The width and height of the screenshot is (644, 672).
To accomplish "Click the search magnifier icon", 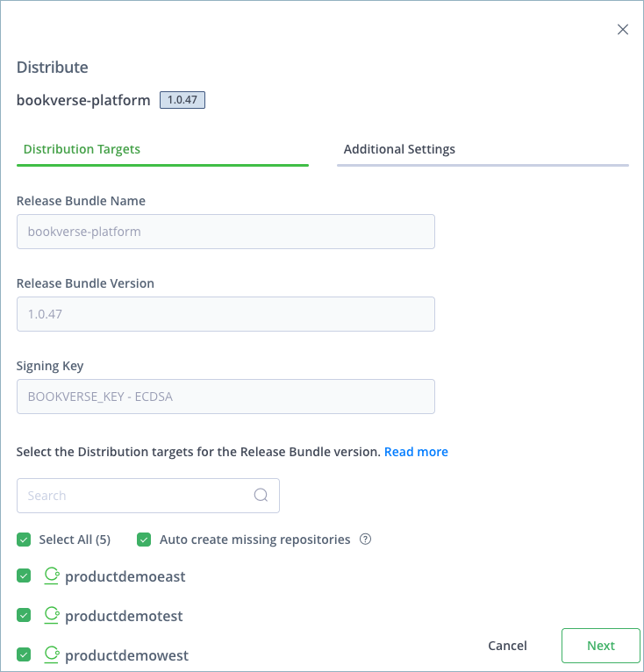I will 261,495.
